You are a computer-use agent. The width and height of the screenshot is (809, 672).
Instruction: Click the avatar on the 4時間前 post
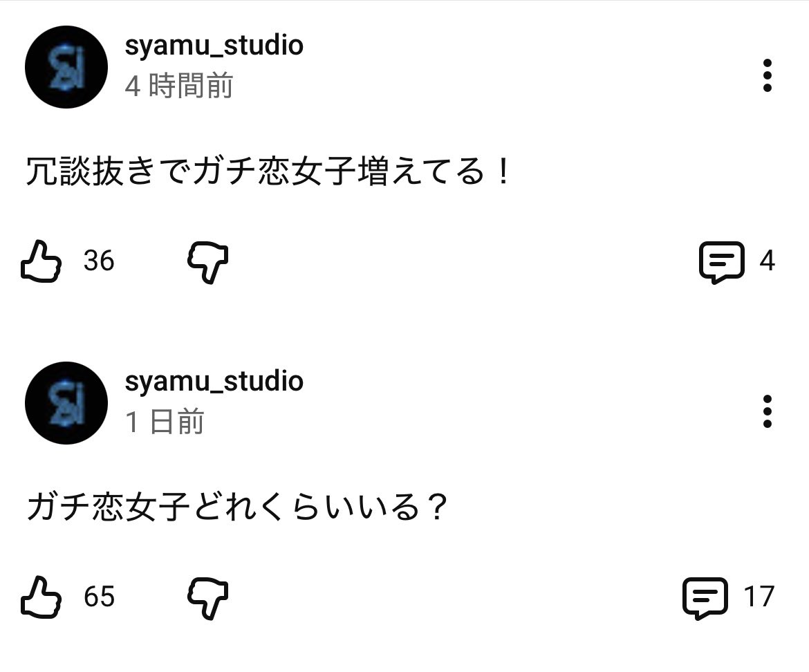[x=66, y=67]
